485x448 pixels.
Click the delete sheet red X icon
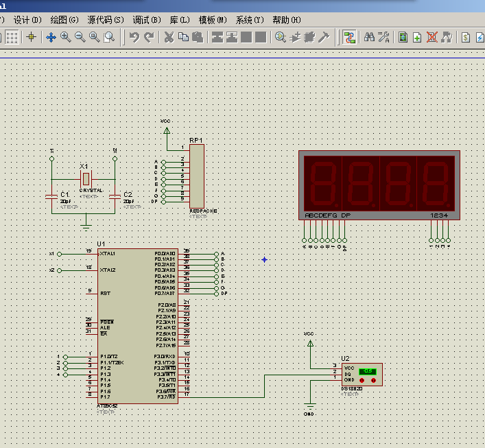point(431,38)
